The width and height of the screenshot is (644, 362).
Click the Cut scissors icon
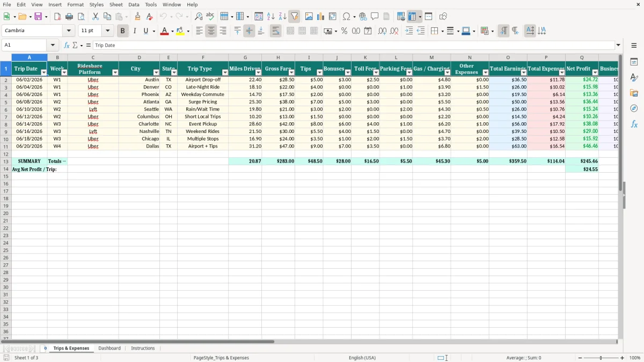coord(96,17)
